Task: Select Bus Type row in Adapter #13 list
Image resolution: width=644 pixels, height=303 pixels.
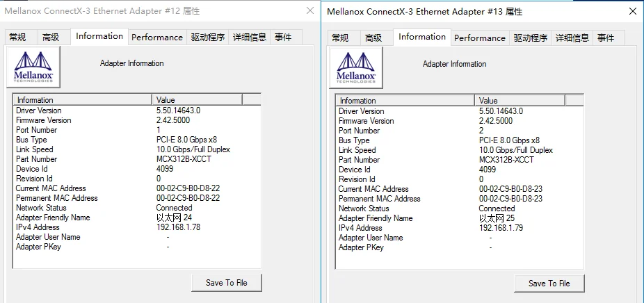Action: point(460,140)
